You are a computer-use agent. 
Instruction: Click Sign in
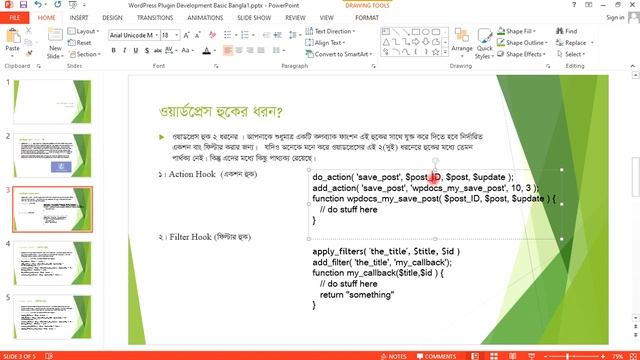pyautogui.click(x=615, y=18)
